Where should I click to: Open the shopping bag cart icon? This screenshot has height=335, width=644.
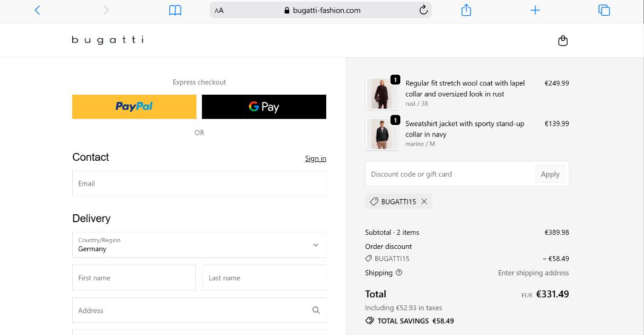[563, 40]
